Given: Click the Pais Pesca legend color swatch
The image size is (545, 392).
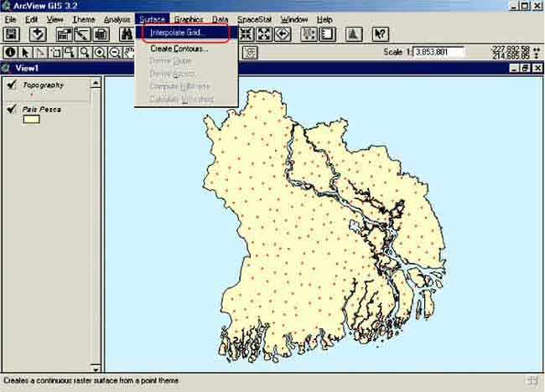Looking at the screenshot, I should pyautogui.click(x=31, y=120).
